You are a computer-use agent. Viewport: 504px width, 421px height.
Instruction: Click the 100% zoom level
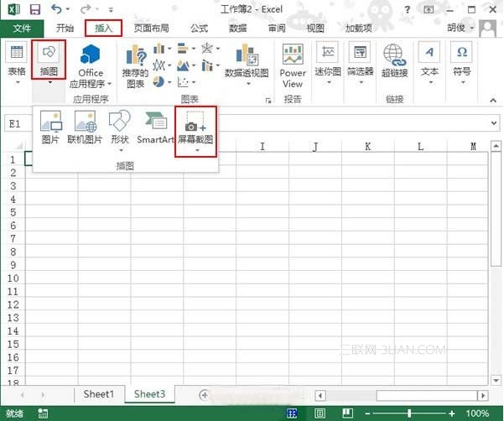click(x=477, y=413)
